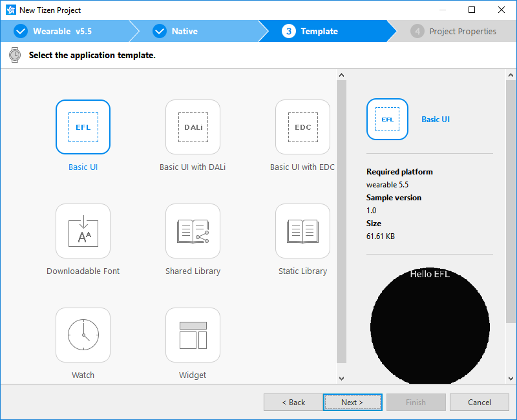Select the Static Library template icon

pyautogui.click(x=302, y=231)
